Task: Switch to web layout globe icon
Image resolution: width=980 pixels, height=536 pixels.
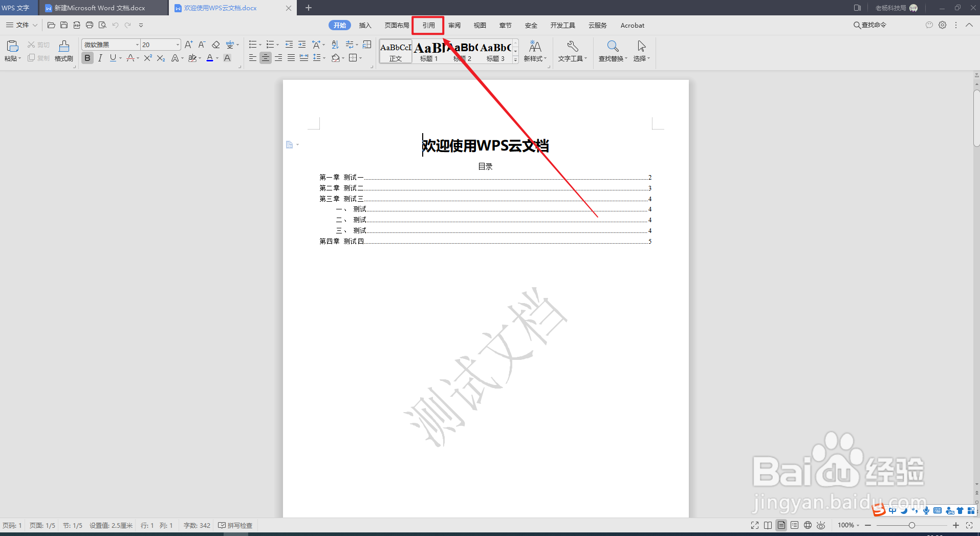Action: [808, 525]
